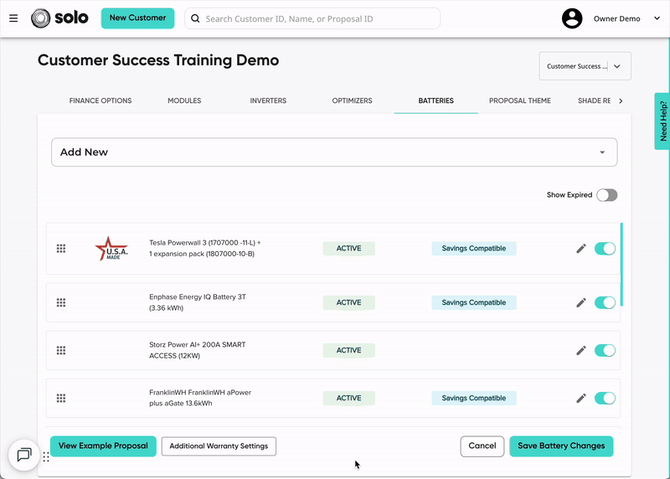Click the battery list vertical scrollbar

tap(622, 265)
